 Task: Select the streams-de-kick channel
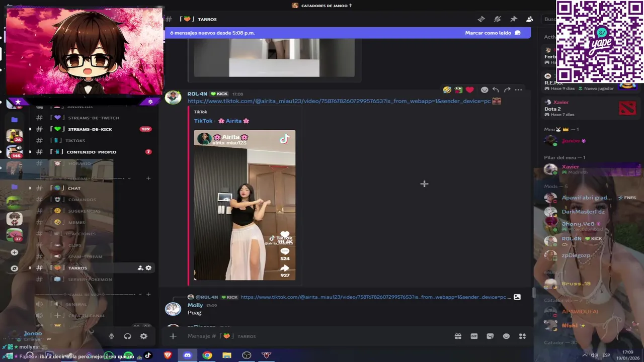coord(93,129)
